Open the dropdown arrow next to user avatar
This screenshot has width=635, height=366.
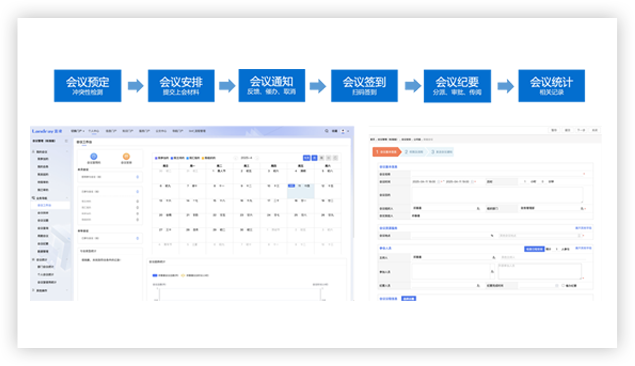point(348,131)
